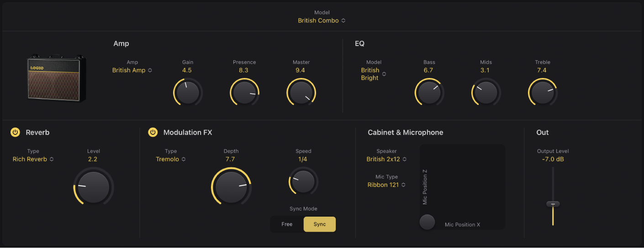Open the Model British Combo menu
Screen dimensions: 644x249
(322, 21)
